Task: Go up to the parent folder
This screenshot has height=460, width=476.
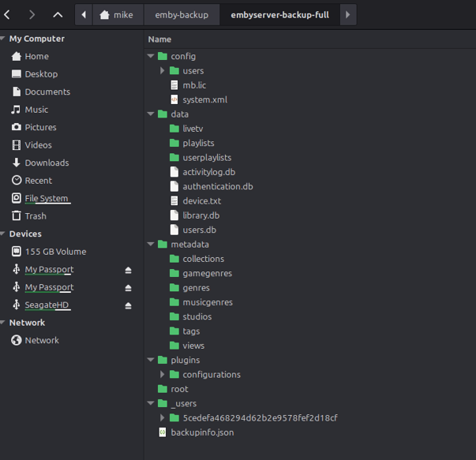Action: (x=58, y=14)
